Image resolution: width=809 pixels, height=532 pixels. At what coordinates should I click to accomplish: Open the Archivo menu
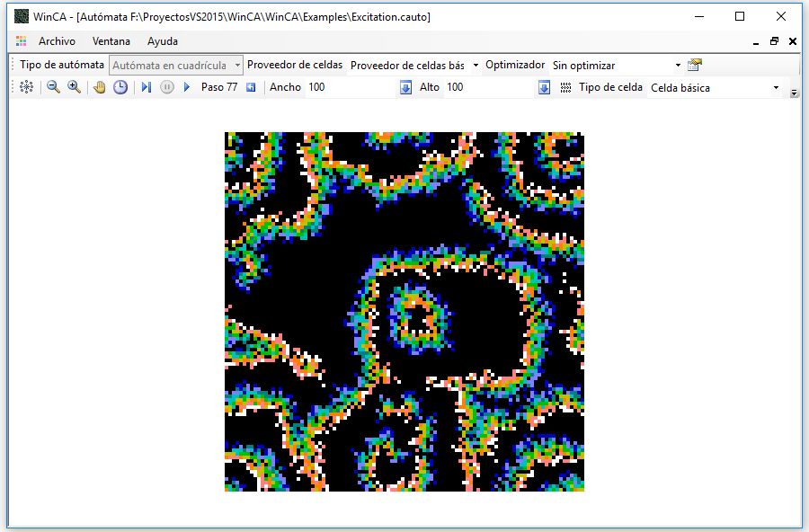point(57,41)
